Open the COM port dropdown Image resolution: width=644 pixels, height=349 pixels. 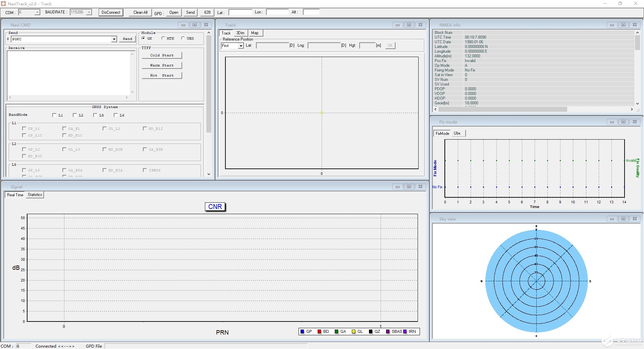[37, 12]
